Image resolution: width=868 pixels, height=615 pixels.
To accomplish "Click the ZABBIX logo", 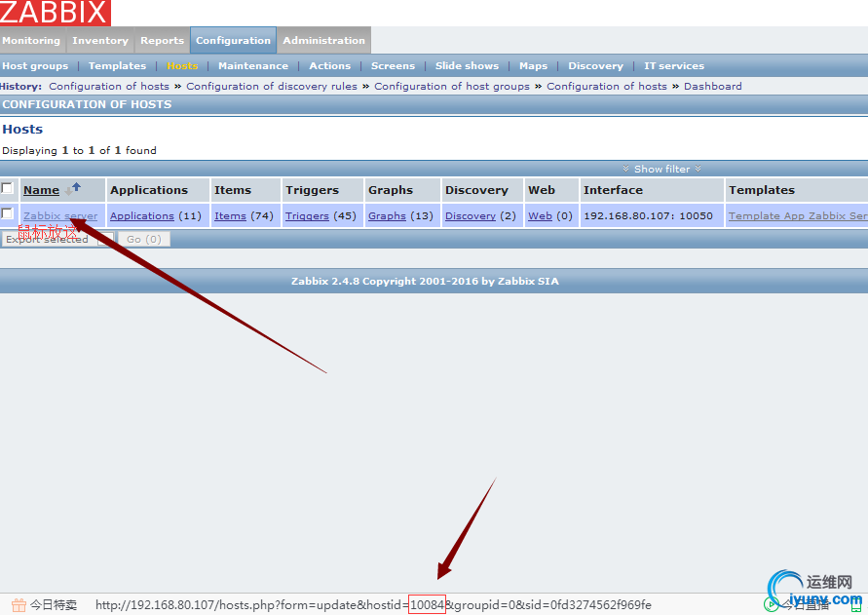I will click(55, 13).
